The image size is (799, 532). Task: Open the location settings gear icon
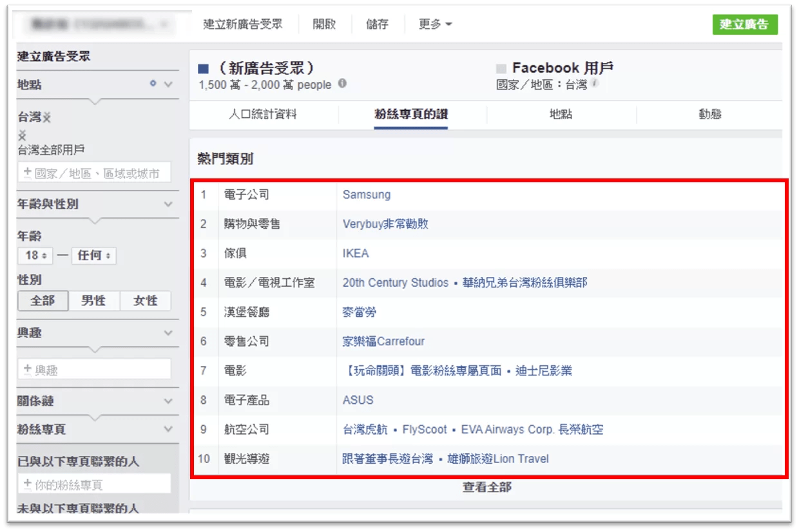coord(153,84)
